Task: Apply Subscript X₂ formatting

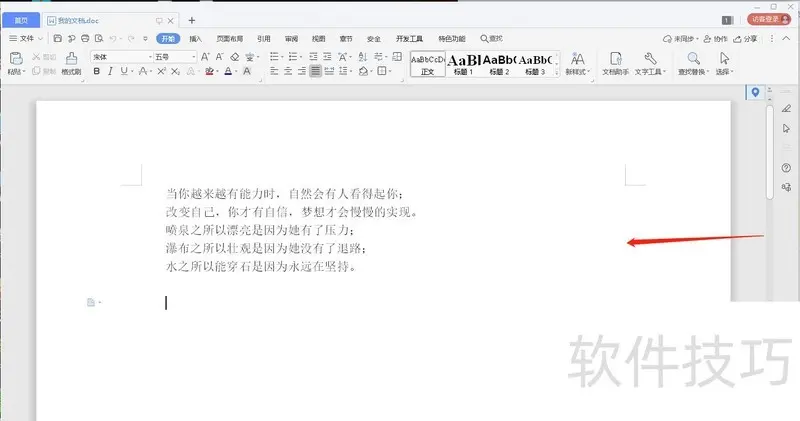Action: (175, 71)
